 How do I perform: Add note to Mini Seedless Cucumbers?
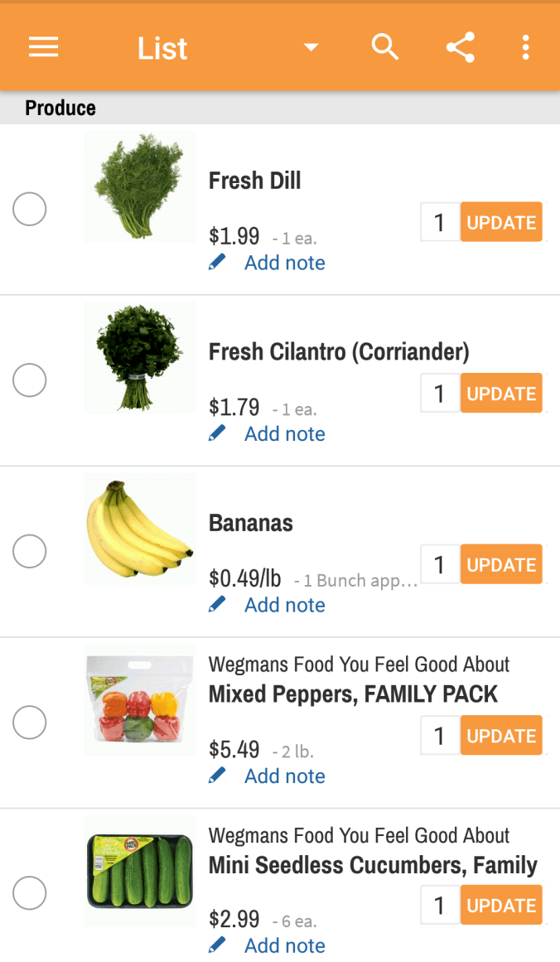(x=284, y=945)
